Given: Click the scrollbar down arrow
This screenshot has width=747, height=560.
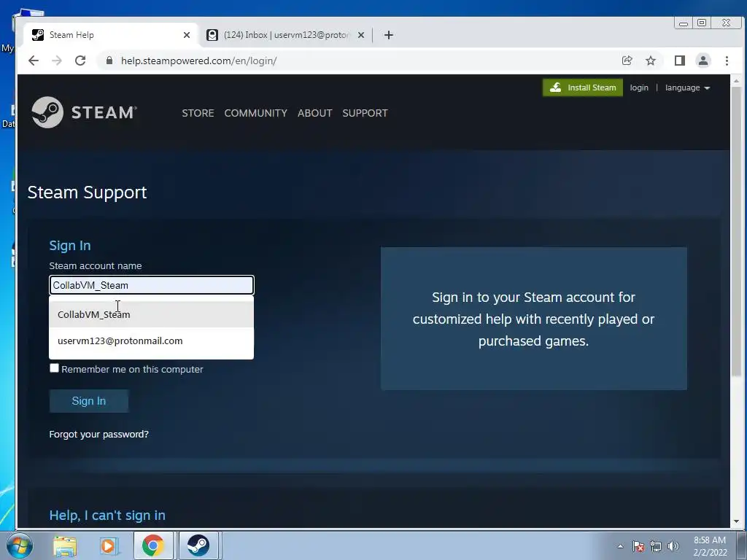Looking at the screenshot, I should (x=736, y=522).
